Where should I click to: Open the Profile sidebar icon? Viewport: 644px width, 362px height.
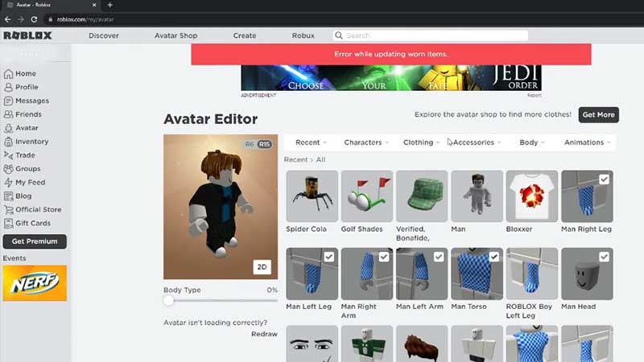[8, 88]
